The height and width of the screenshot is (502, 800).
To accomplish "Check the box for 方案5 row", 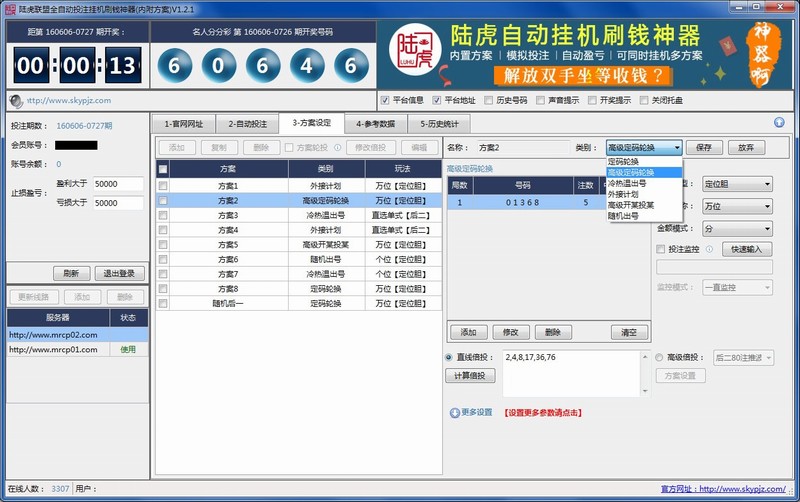I will 163,244.
